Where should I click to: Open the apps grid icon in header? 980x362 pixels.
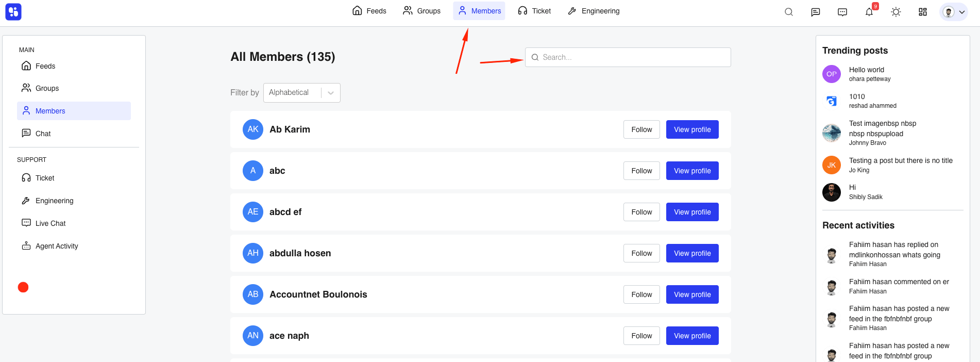tap(923, 12)
